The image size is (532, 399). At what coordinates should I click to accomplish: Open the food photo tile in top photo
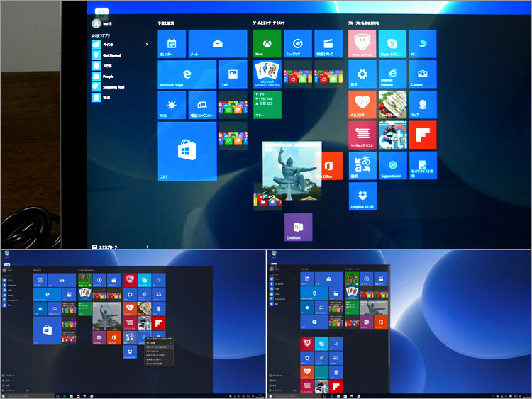392,104
